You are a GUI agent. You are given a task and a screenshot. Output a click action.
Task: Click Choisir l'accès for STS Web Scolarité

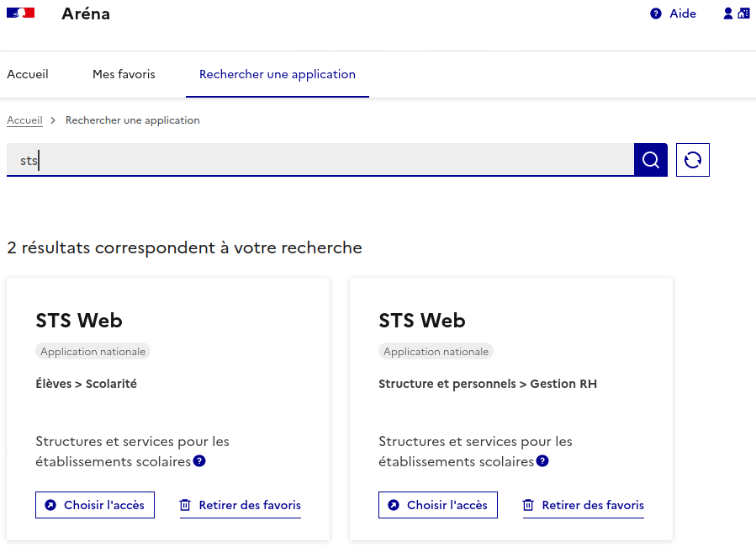click(95, 505)
